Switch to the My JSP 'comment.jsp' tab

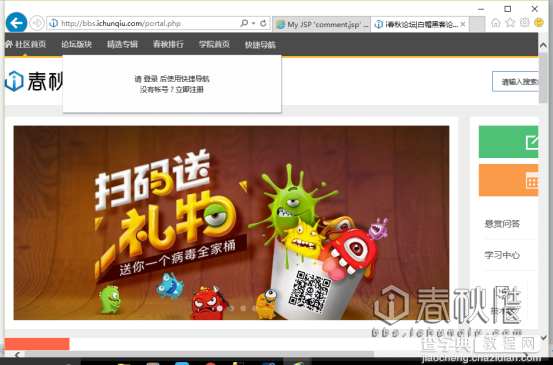coord(322,24)
